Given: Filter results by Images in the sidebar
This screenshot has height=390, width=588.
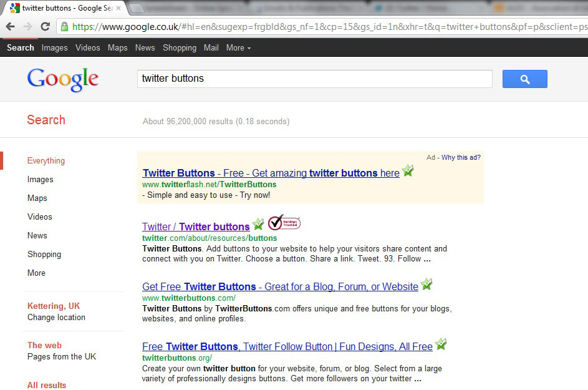Looking at the screenshot, I should (x=40, y=180).
